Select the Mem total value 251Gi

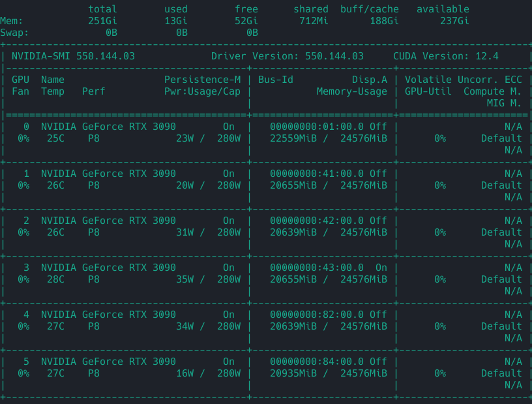pyautogui.click(x=102, y=21)
